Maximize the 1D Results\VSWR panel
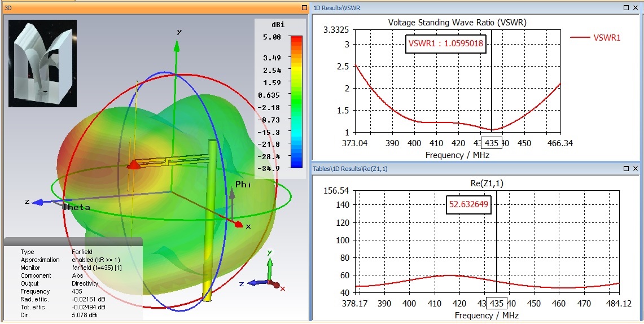This screenshot has height=324, width=644. click(627, 7)
